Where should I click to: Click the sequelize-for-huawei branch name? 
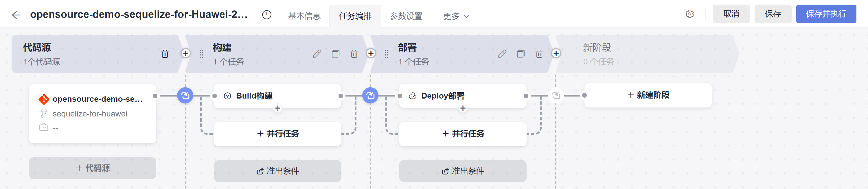click(90, 114)
